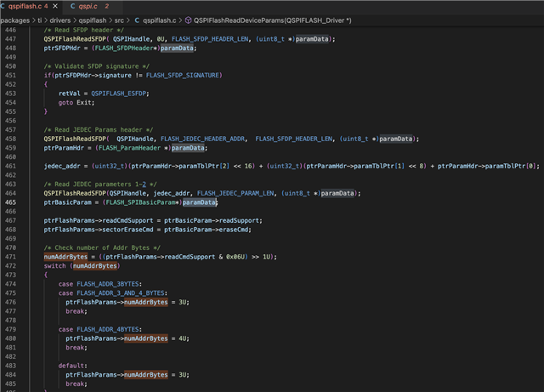Click 'qspiflash.c' file breadcrumb
Viewport: 544px width, 392px height.
[160, 20]
